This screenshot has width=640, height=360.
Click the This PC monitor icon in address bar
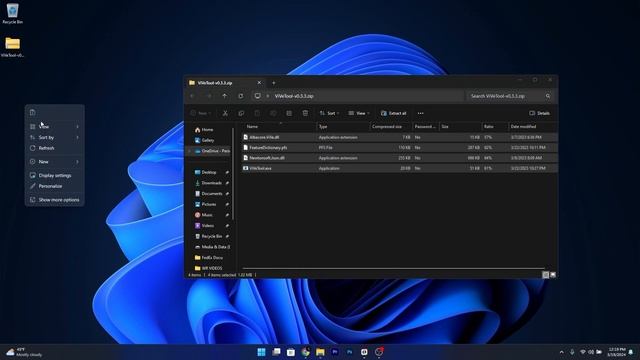point(257,96)
